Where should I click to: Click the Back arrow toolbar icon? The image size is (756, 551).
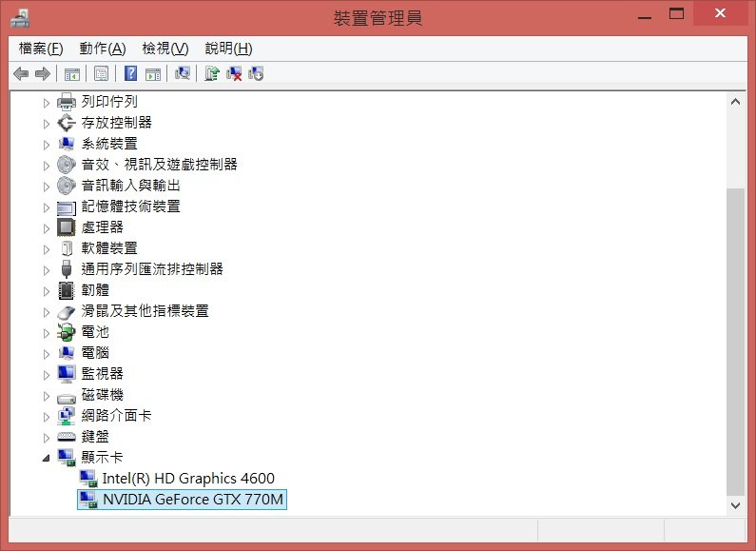coord(21,74)
